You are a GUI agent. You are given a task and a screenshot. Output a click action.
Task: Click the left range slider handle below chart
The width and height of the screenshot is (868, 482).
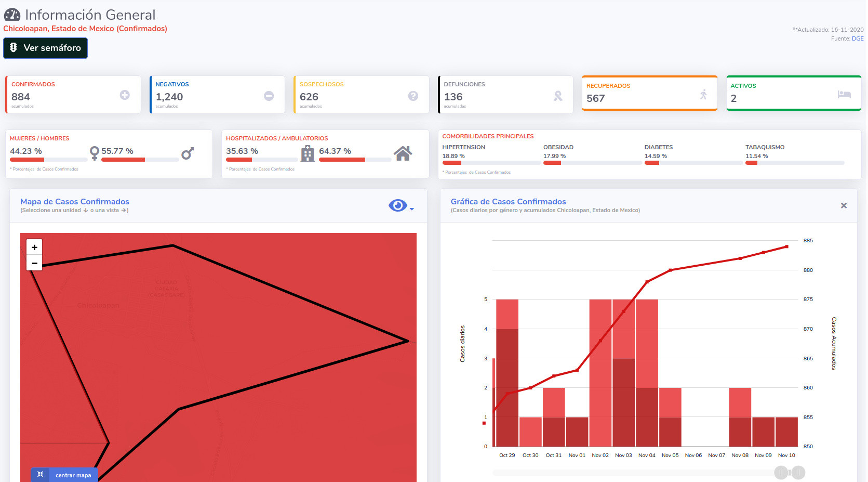click(x=781, y=473)
